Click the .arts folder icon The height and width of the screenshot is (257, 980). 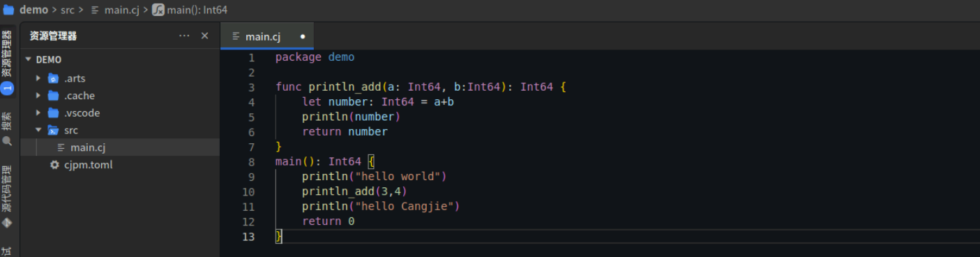pos(53,78)
